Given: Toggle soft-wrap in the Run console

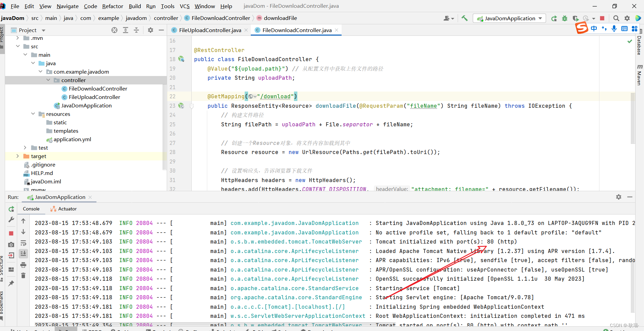Looking at the screenshot, I should click(23, 243).
